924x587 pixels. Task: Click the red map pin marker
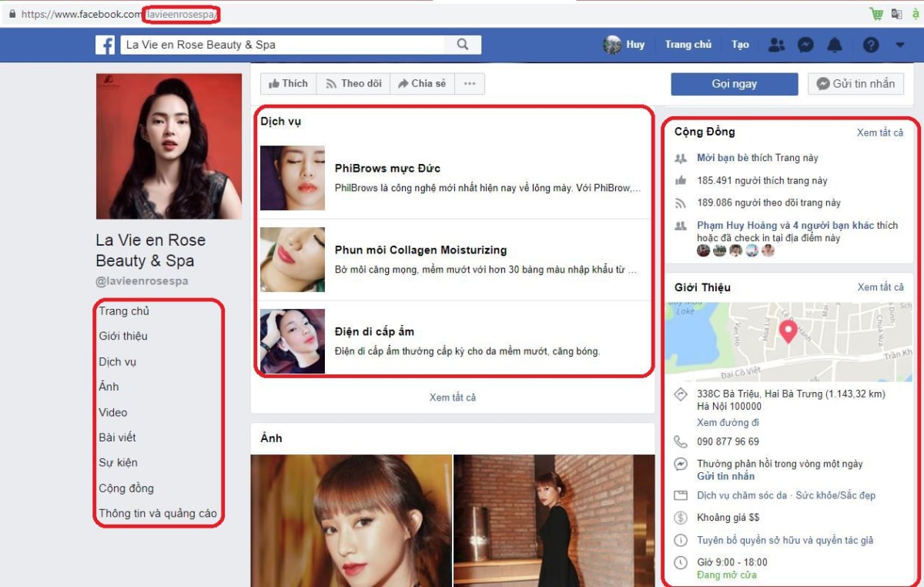tap(788, 332)
